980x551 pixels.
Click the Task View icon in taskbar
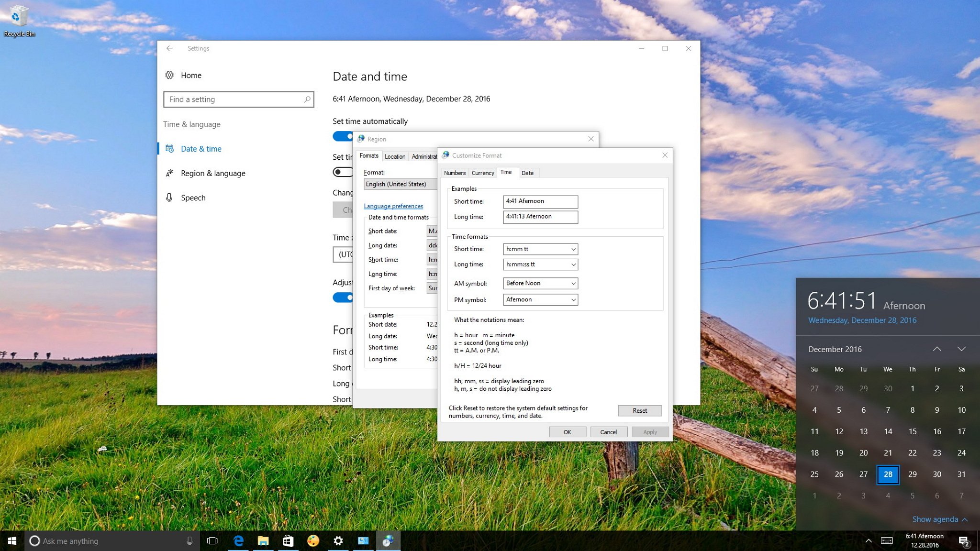(212, 540)
